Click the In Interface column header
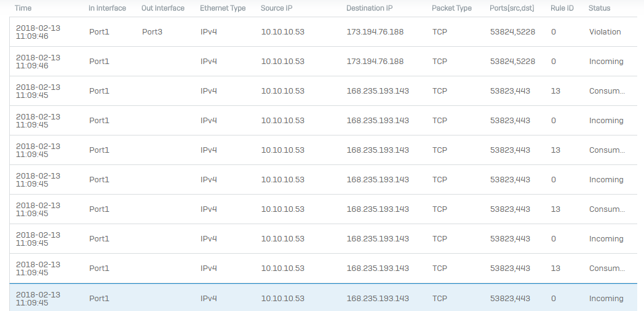The width and height of the screenshot is (644, 311). point(107,8)
